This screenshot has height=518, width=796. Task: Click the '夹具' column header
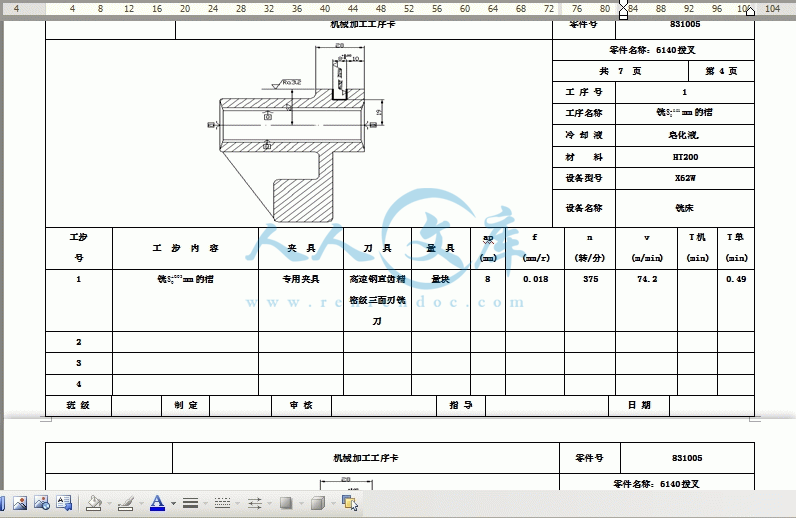click(301, 248)
